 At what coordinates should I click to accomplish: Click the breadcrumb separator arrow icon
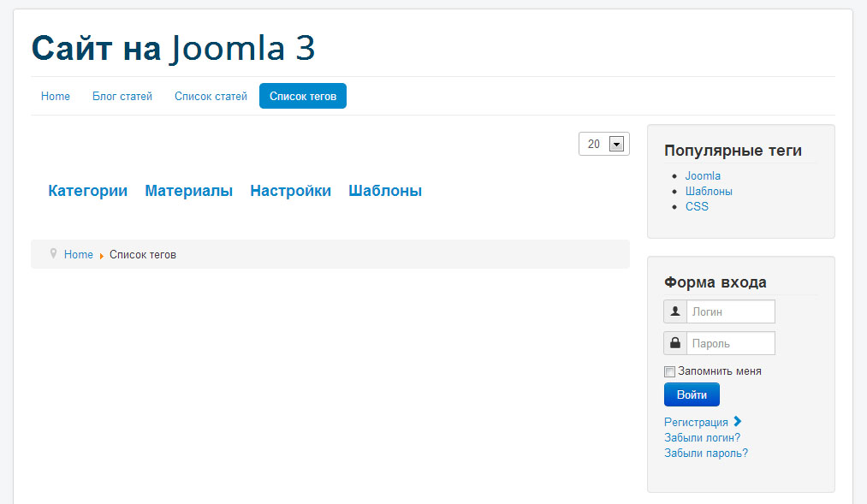[102, 255]
